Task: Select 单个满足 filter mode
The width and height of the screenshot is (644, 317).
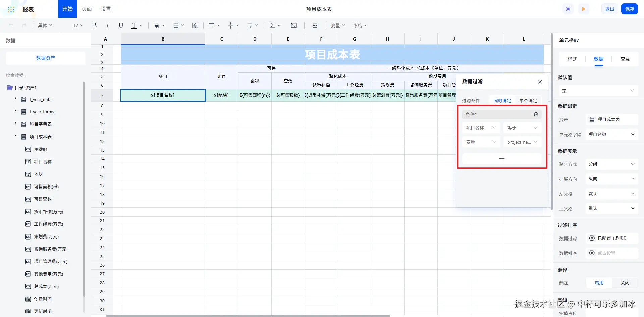Action: 528,101
